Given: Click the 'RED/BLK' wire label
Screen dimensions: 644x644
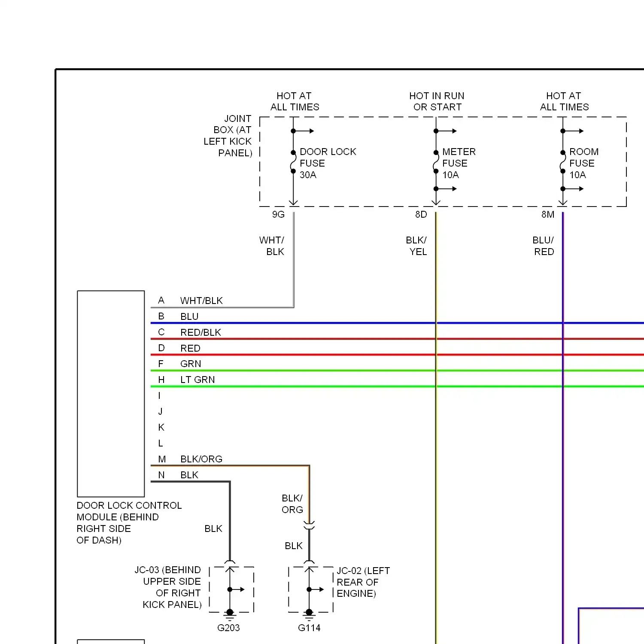Looking at the screenshot, I should click(200, 332).
